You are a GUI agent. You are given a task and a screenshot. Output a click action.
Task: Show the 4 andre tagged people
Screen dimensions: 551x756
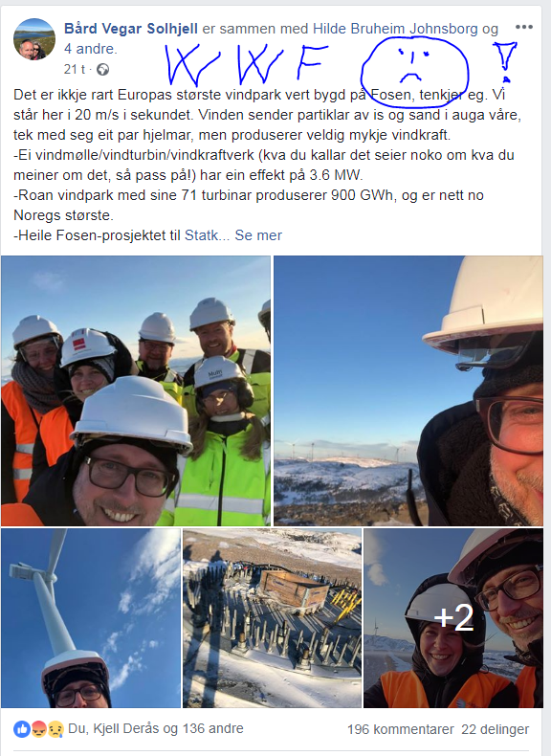coord(91,49)
